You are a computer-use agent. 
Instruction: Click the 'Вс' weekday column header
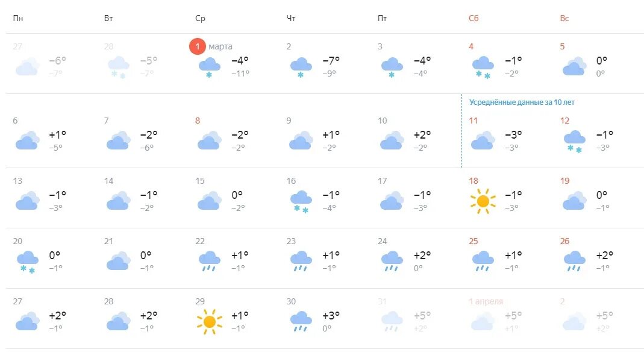pos(564,18)
